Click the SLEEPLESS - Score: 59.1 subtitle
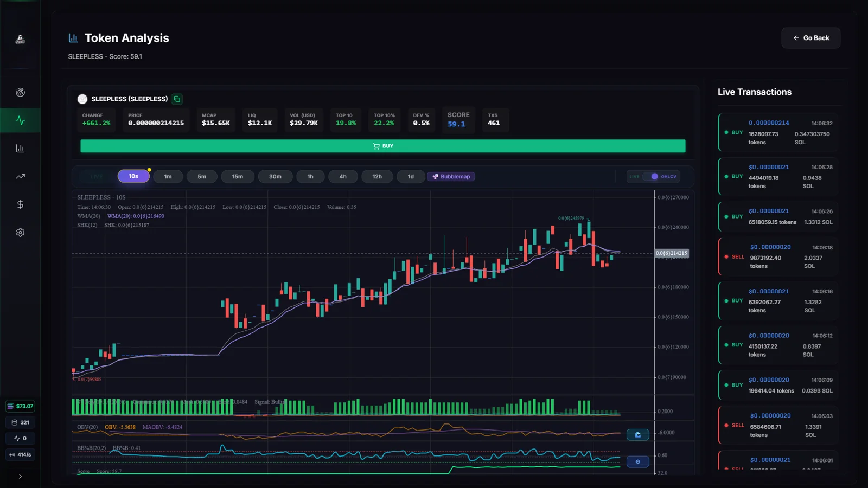Image resolution: width=868 pixels, height=488 pixels. tap(105, 56)
